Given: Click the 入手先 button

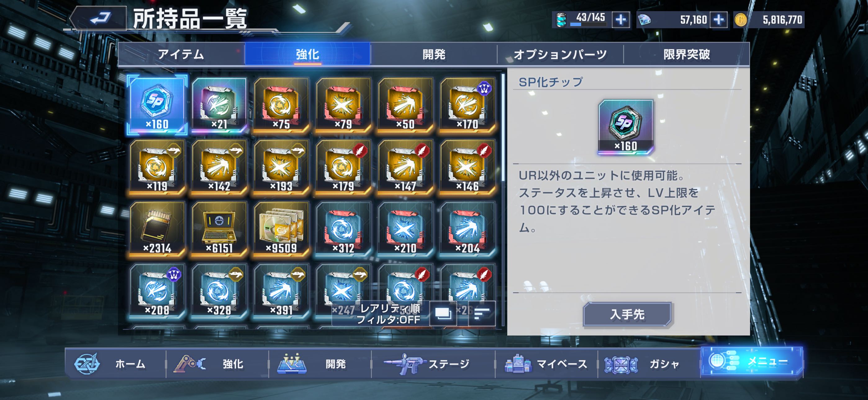Looking at the screenshot, I should pos(627,314).
